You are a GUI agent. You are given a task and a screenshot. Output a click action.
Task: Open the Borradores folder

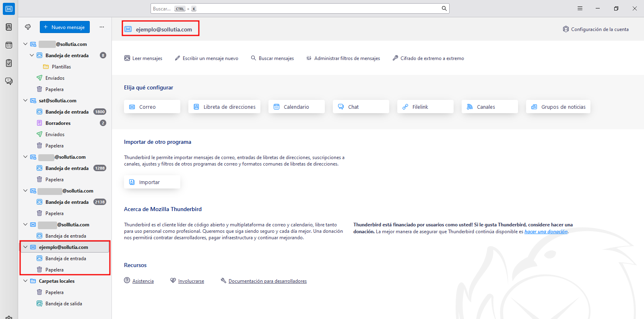(65, 123)
